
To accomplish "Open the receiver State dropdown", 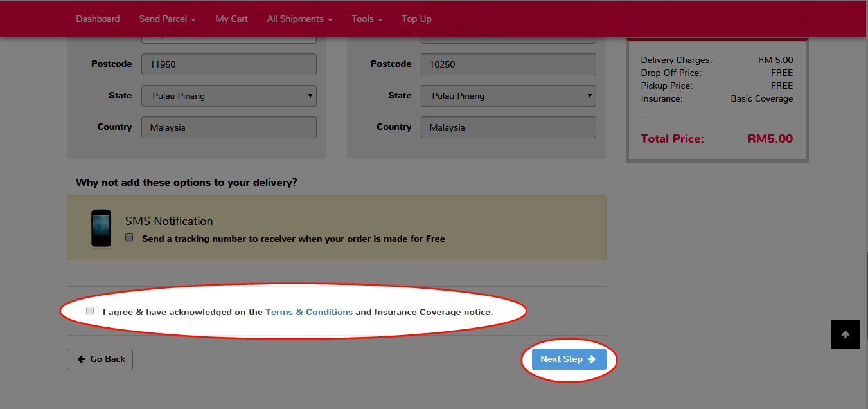I will (508, 96).
